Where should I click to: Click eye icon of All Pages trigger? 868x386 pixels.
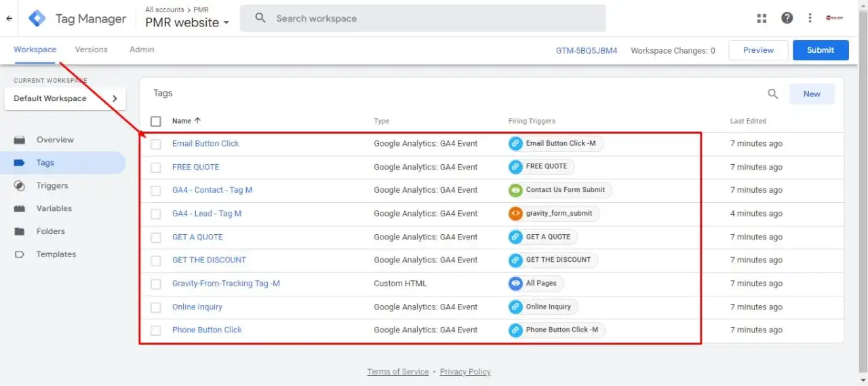[x=515, y=284]
